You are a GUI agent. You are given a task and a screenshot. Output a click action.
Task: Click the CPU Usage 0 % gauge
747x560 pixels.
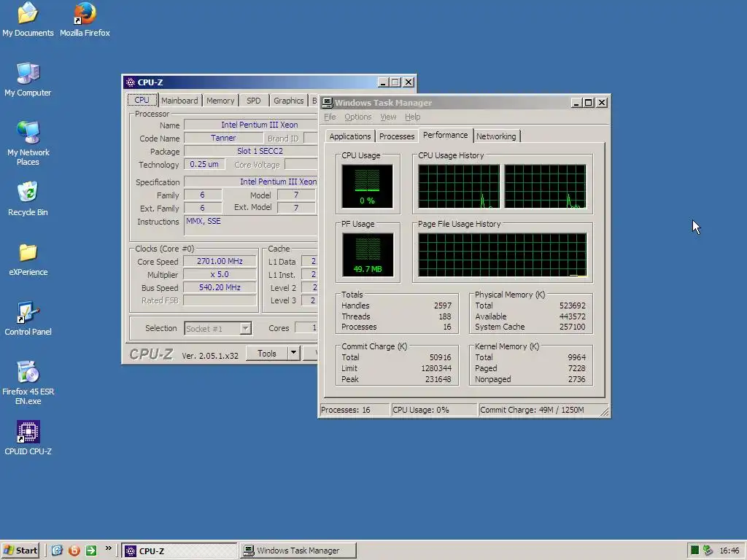click(x=367, y=186)
